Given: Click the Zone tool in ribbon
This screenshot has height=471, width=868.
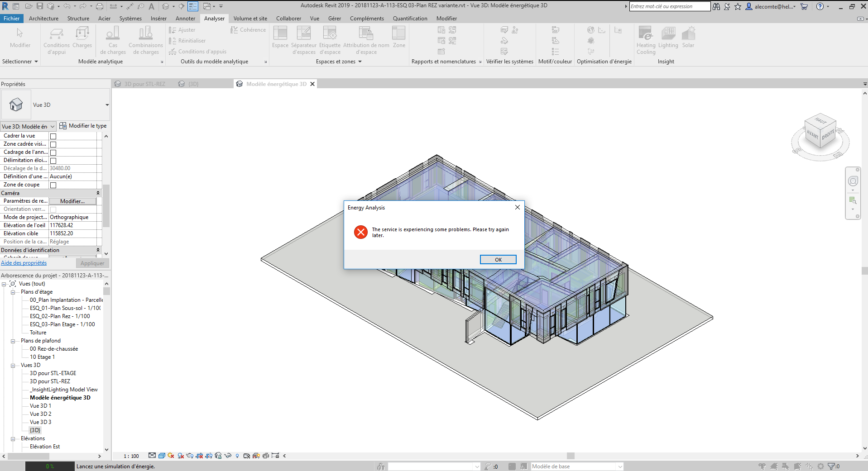Looking at the screenshot, I should pyautogui.click(x=399, y=37).
